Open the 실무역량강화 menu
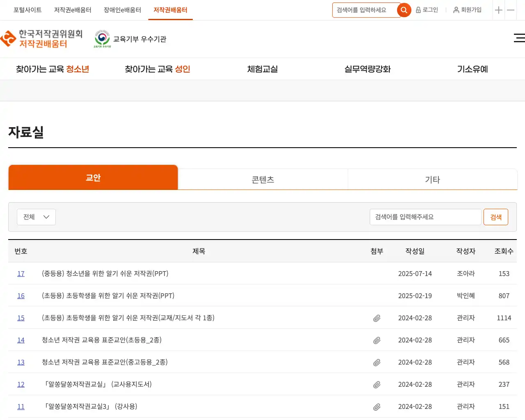The width and height of the screenshot is (525, 420). 367,69
